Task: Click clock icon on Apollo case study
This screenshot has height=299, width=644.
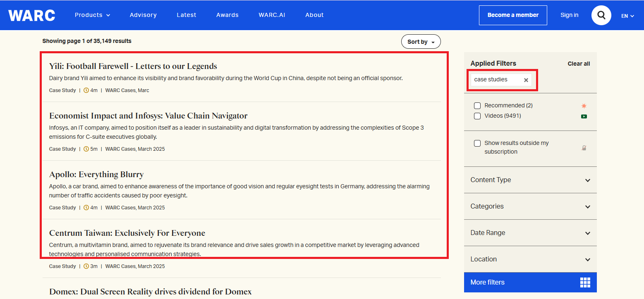Action: 86,208
